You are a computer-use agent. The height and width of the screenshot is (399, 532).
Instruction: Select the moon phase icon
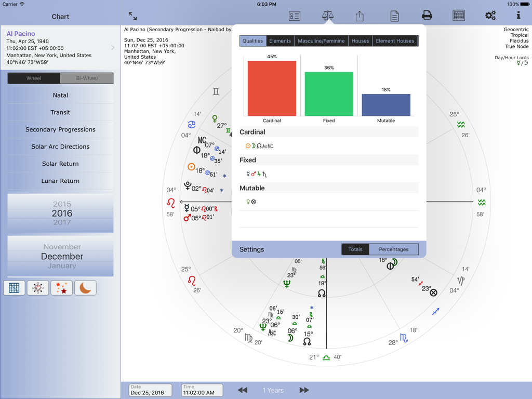[85, 288]
